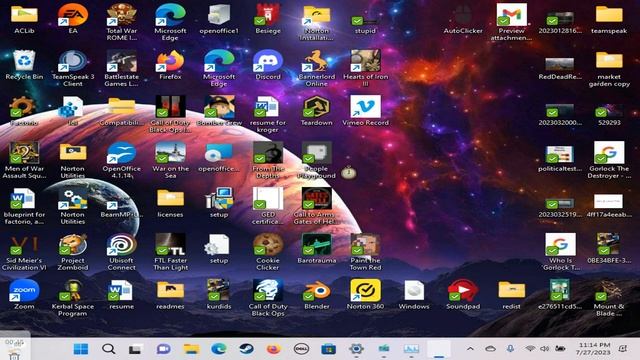The height and width of the screenshot is (360, 640).
Task: Open Sid Meier's Civilization VI icon
Action: 24,245
